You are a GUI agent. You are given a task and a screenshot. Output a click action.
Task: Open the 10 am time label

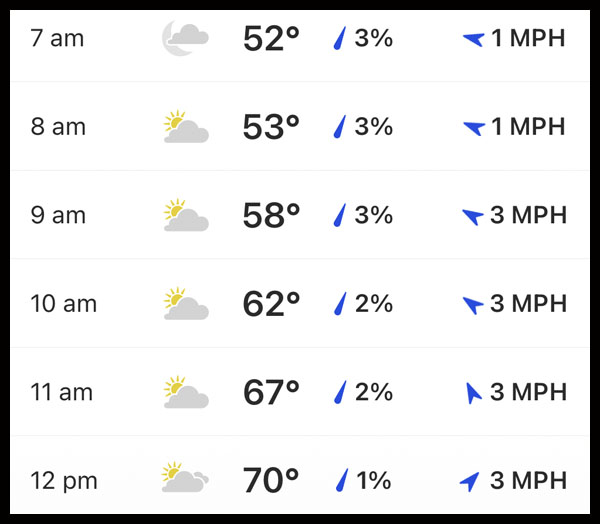click(64, 303)
